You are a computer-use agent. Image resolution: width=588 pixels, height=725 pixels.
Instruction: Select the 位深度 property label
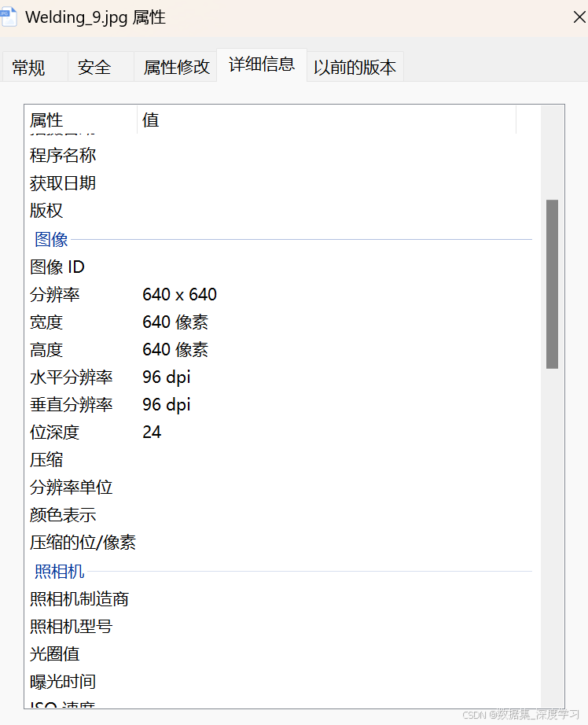(x=54, y=432)
